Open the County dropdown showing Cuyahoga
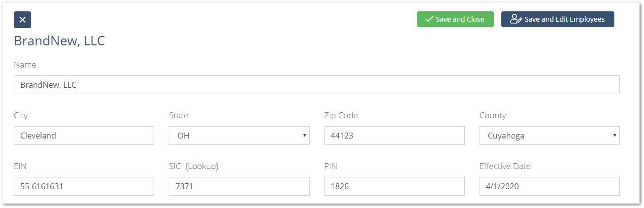 point(549,136)
